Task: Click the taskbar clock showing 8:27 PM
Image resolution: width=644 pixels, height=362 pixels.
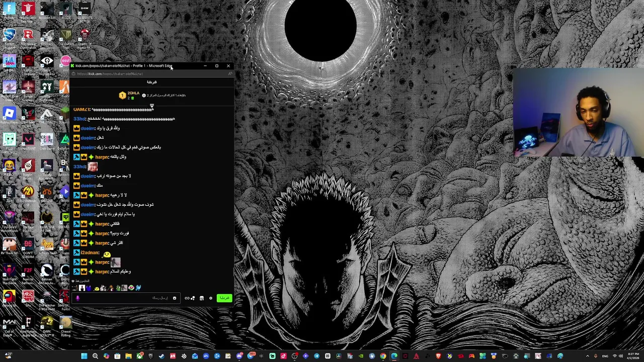Action: click(x=634, y=356)
